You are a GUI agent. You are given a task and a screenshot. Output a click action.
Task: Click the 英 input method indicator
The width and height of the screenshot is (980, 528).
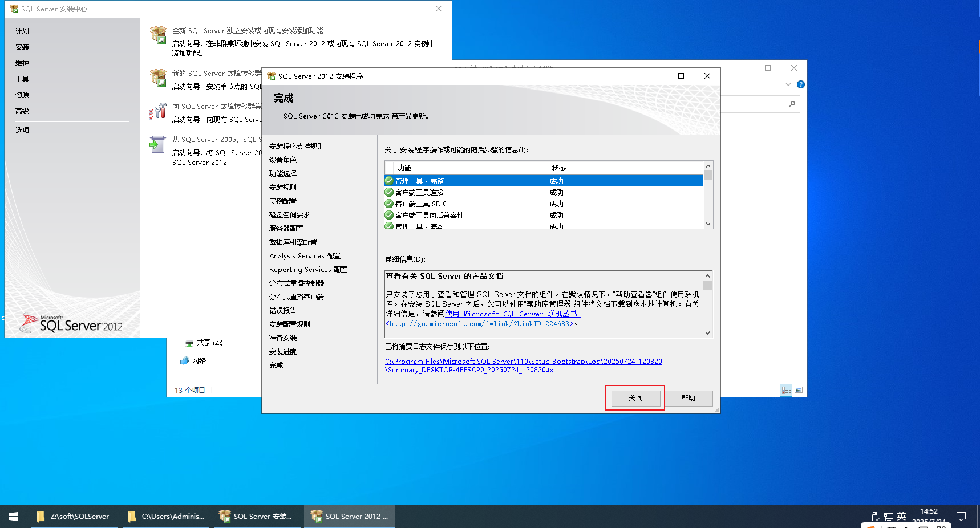(901, 516)
